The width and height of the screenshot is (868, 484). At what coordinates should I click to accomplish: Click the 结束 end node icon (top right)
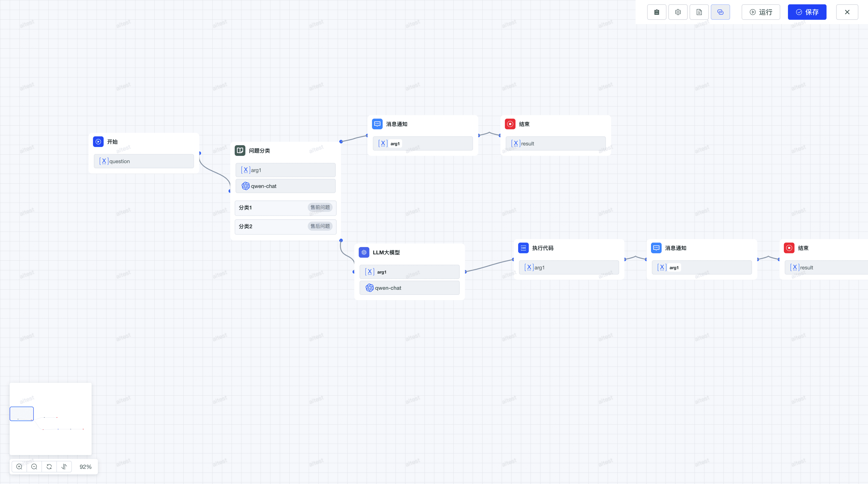510,124
